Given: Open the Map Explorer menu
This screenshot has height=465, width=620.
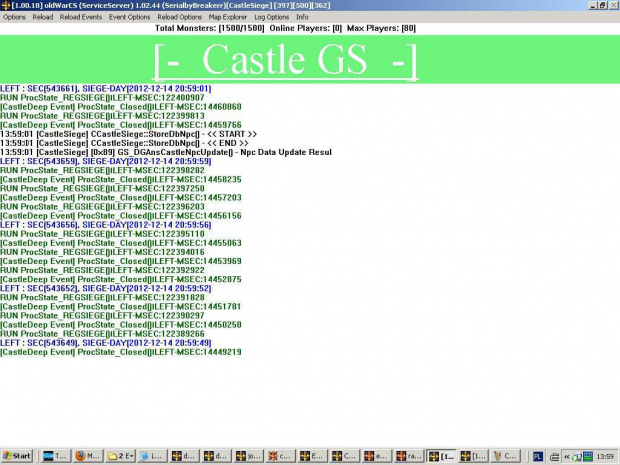Looking at the screenshot, I should [x=228, y=17].
